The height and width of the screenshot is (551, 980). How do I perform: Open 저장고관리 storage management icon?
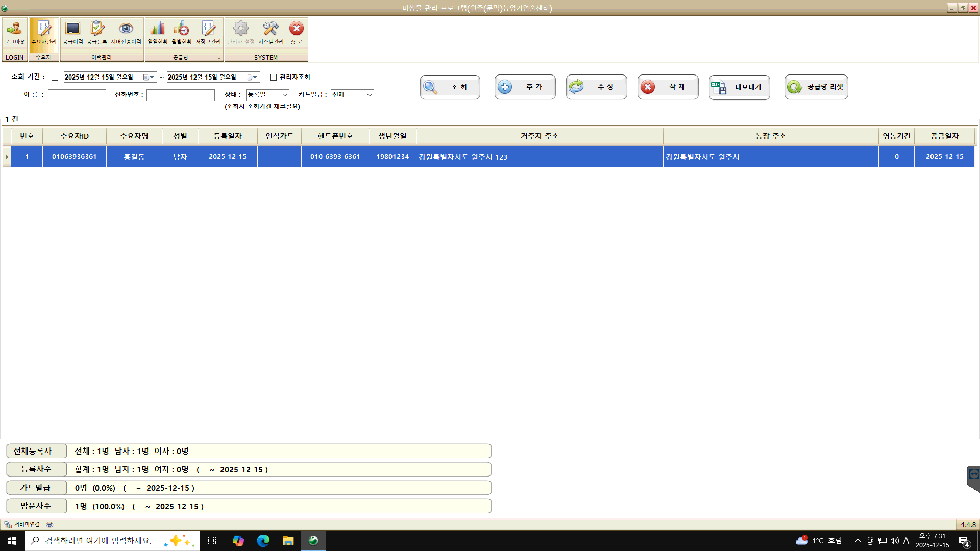coord(208,33)
